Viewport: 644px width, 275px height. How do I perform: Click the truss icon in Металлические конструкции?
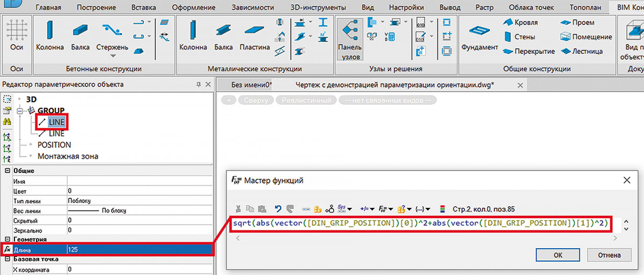tap(280, 52)
